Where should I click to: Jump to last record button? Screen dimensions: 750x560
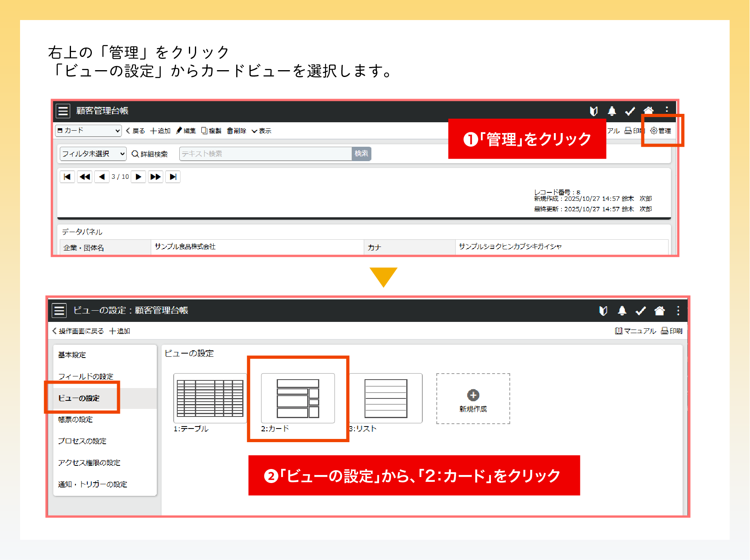(173, 177)
